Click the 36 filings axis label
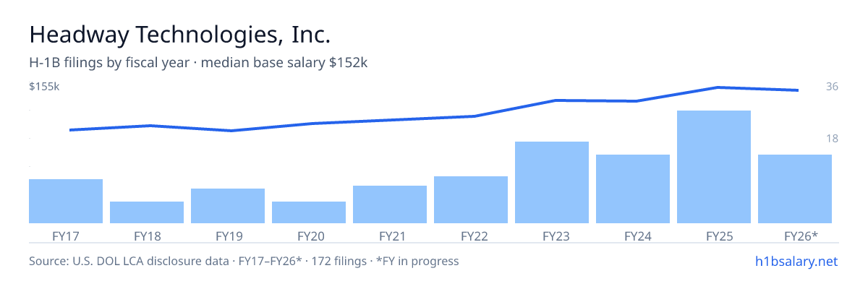Screen dimensions: 868x289 (832, 87)
